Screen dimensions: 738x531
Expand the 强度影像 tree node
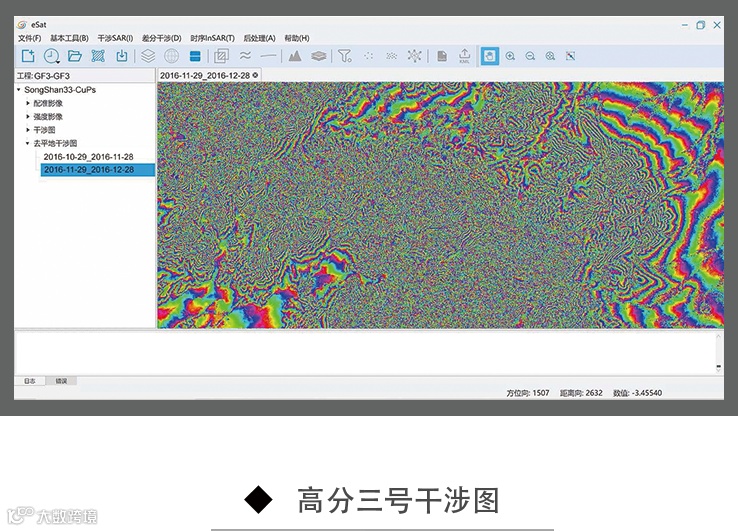(x=28, y=116)
